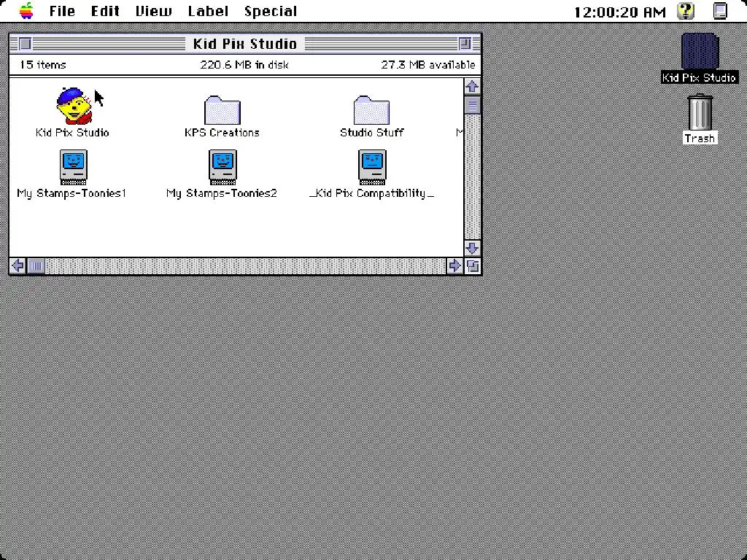The height and width of the screenshot is (560, 747).
Task: Click the 220.6 MB in disk text
Action: coord(244,65)
